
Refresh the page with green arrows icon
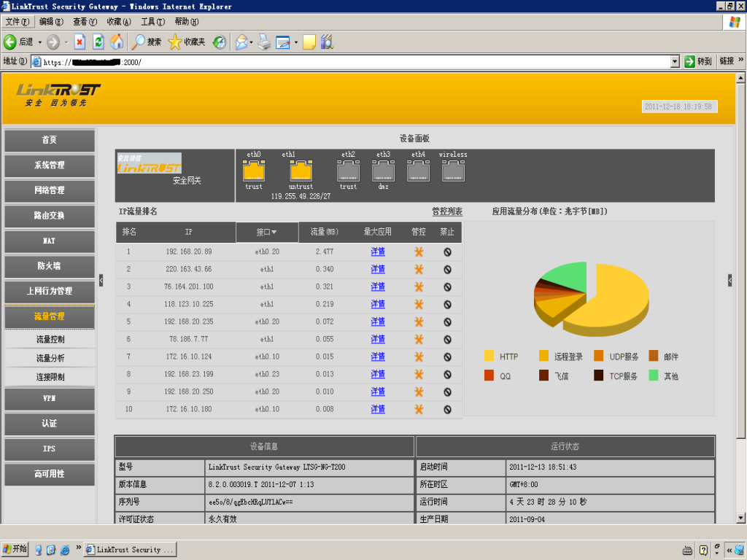[98, 42]
